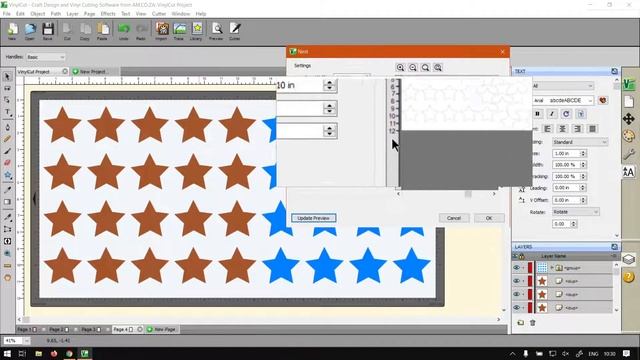Click the Open toolbar icon
This screenshot has width=640, height=360.
click(30, 31)
